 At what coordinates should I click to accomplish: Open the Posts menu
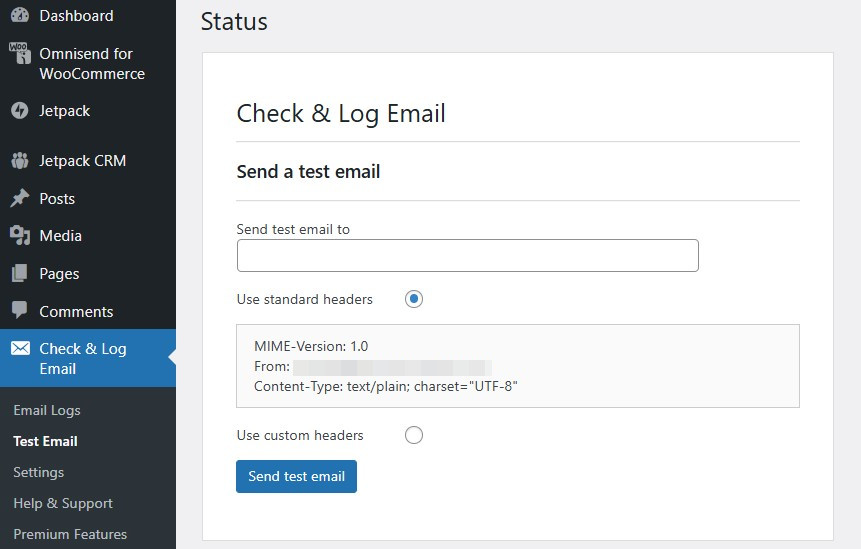[57, 199]
